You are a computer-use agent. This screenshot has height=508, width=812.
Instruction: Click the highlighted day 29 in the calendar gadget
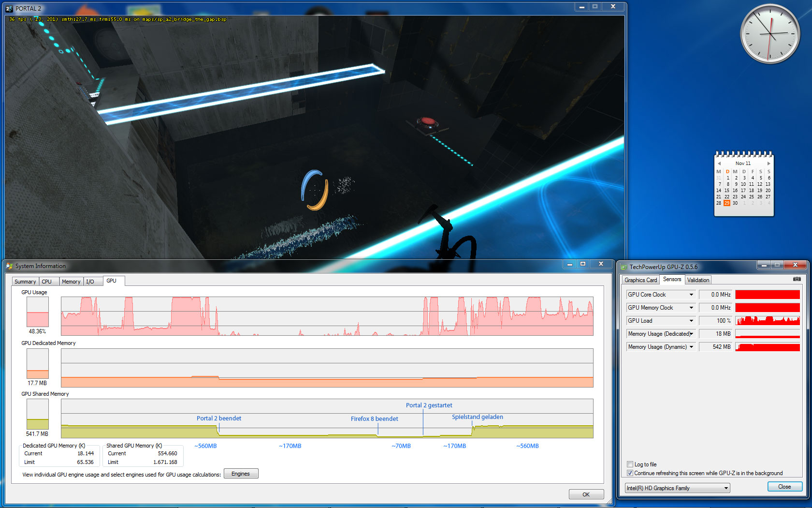pos(726,203)
